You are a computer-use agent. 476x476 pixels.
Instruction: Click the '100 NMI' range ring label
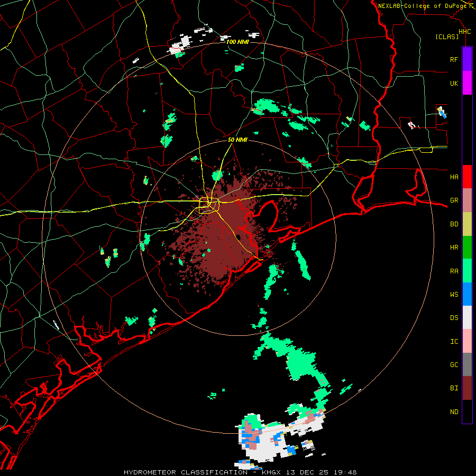pyautogui.click(x=237, y=42)
